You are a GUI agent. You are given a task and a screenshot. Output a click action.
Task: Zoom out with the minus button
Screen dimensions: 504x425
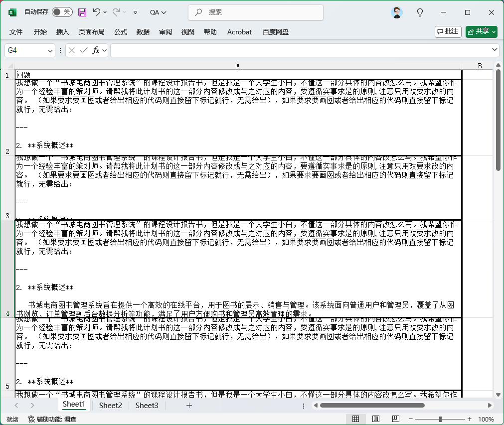(411, 419)
